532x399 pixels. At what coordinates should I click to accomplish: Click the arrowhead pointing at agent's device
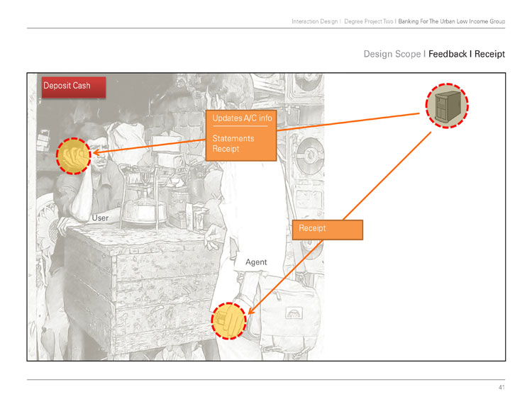252,310
